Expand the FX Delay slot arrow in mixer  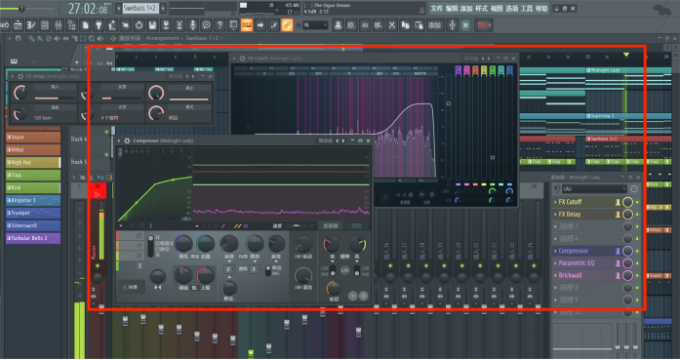coord(555,214)
